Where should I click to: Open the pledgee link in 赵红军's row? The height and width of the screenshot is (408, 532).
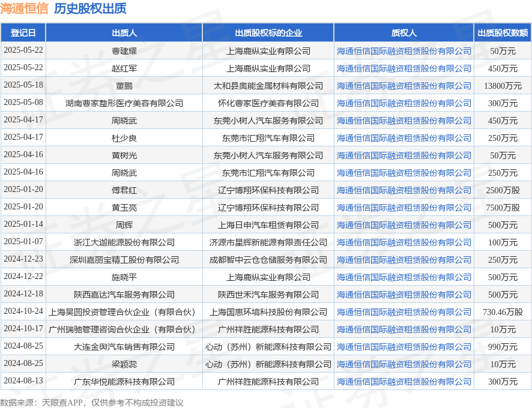point(404,68)
